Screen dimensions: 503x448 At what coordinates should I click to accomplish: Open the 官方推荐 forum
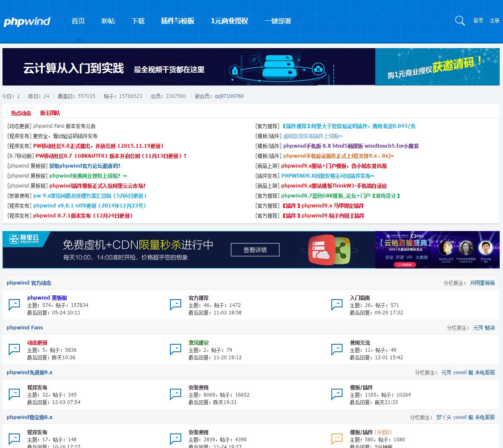(199, 298)
